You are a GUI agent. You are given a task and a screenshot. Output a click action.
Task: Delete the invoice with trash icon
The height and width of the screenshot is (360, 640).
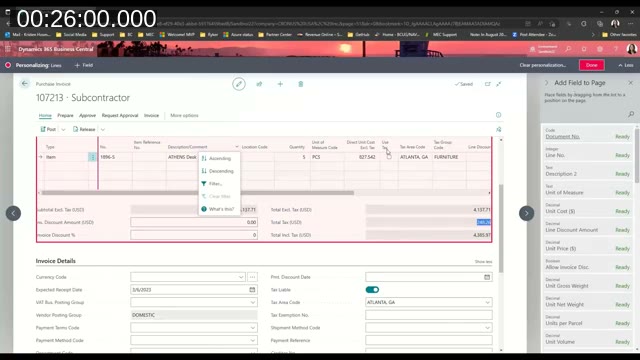coord(301,84)
